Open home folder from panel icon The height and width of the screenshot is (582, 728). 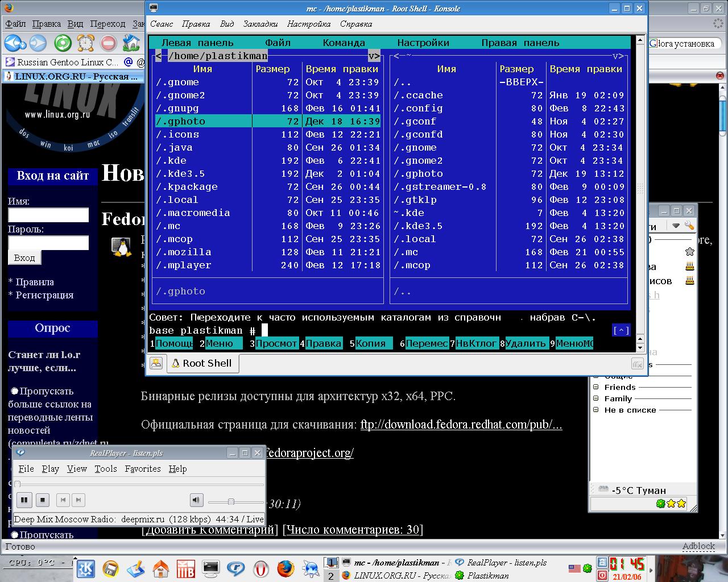click(161, 568)
